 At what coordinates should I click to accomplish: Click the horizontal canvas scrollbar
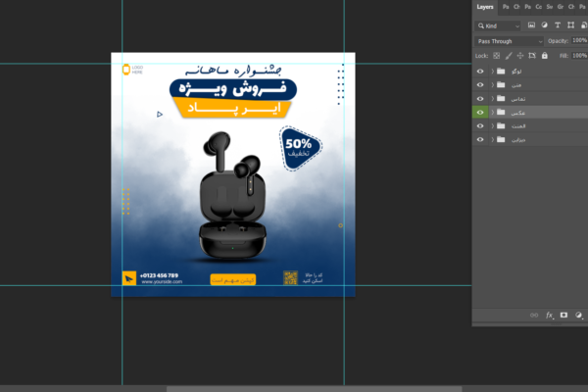click(x=315, y=389)
